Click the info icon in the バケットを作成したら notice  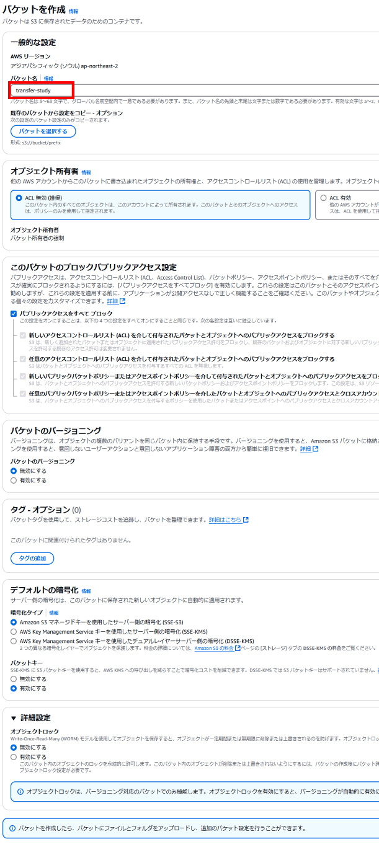click(x=13, y=828)
